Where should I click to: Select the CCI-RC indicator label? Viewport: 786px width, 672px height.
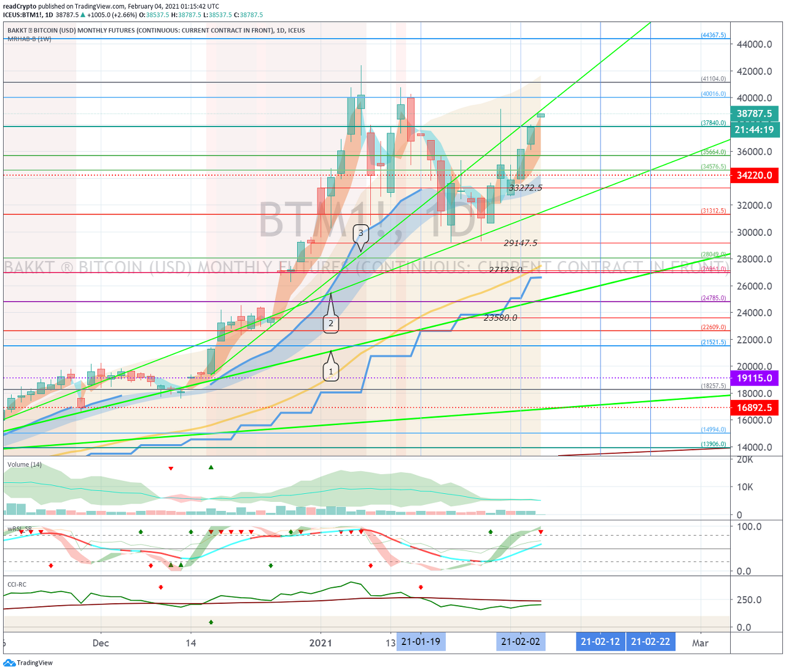point(17,584)
